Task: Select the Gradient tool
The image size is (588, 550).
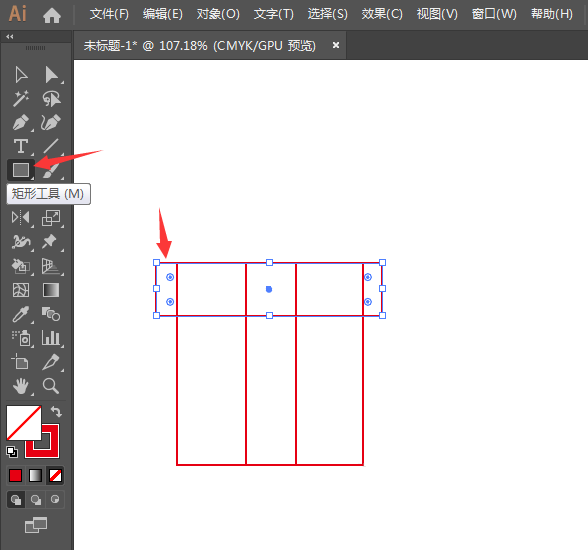Action: (x=51, y=290)
